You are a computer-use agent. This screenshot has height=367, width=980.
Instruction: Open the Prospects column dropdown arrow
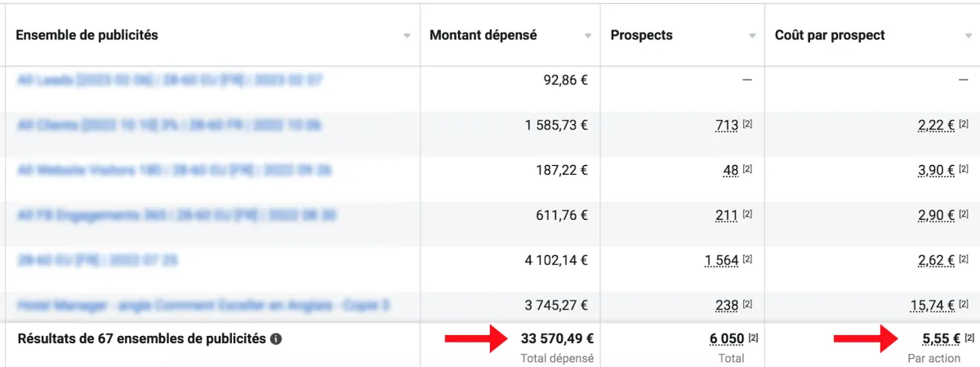pyautogui.click(x=752, y=36)
